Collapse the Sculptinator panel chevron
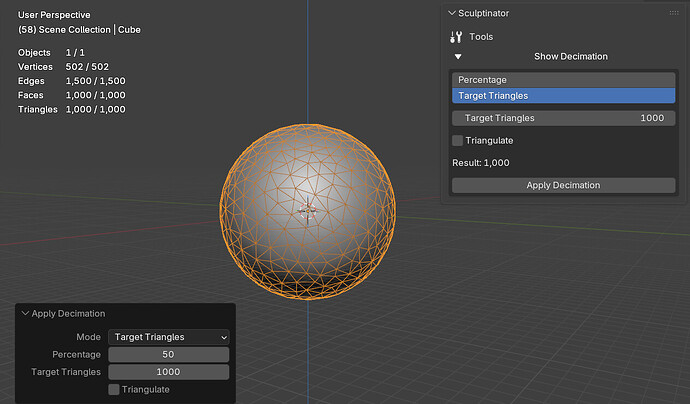Viewport: 690px width, 404px height. tap(451, 13)
